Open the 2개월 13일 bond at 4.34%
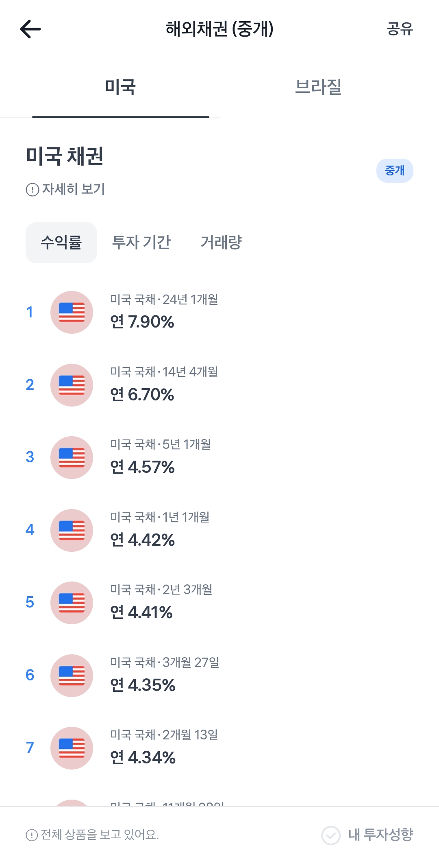 point(164,747)
